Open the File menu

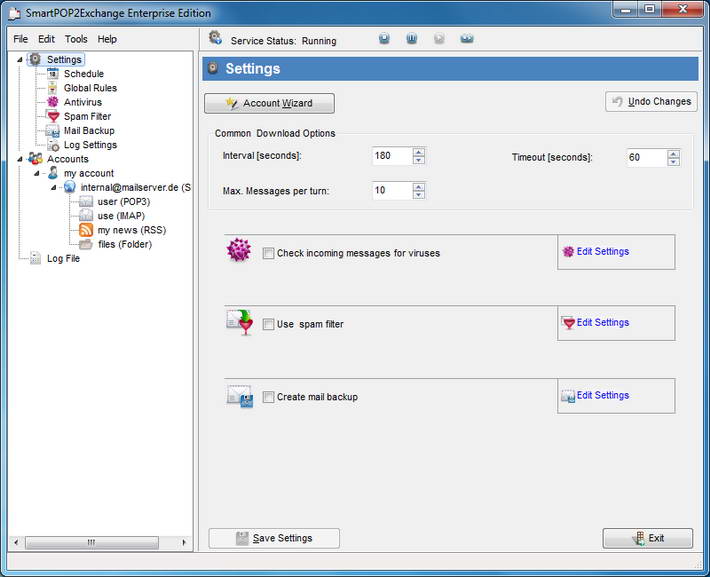[x=20, y=39]
